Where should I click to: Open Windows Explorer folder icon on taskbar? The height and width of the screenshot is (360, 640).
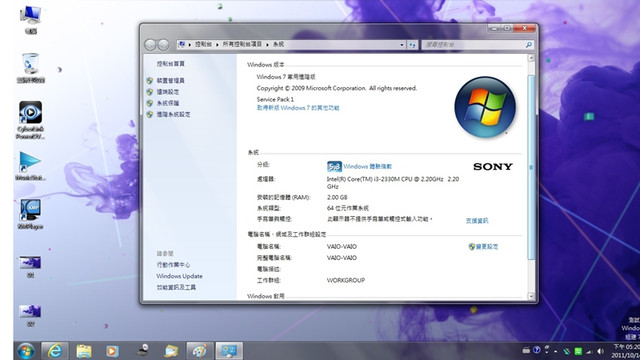(x=84, y=351)
